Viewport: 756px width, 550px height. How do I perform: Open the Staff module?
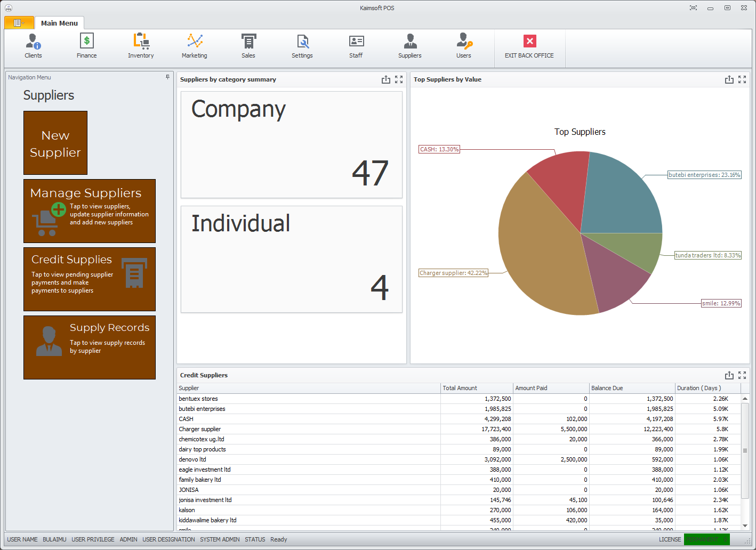(356, 46)
